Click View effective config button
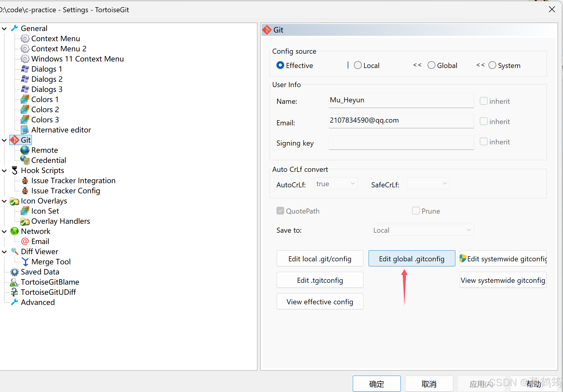563x392 pixels. point(320,302)
